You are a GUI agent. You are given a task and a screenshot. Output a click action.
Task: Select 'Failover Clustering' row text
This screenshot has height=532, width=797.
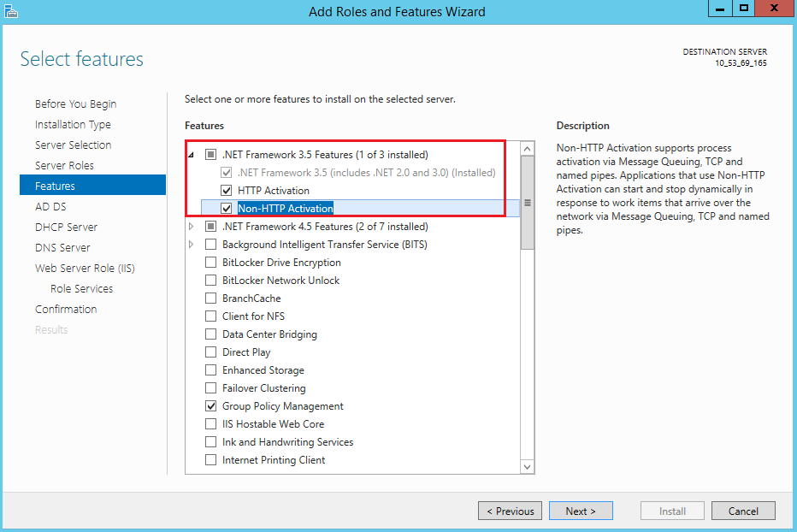pyautogui.click(x=263, y=388)
